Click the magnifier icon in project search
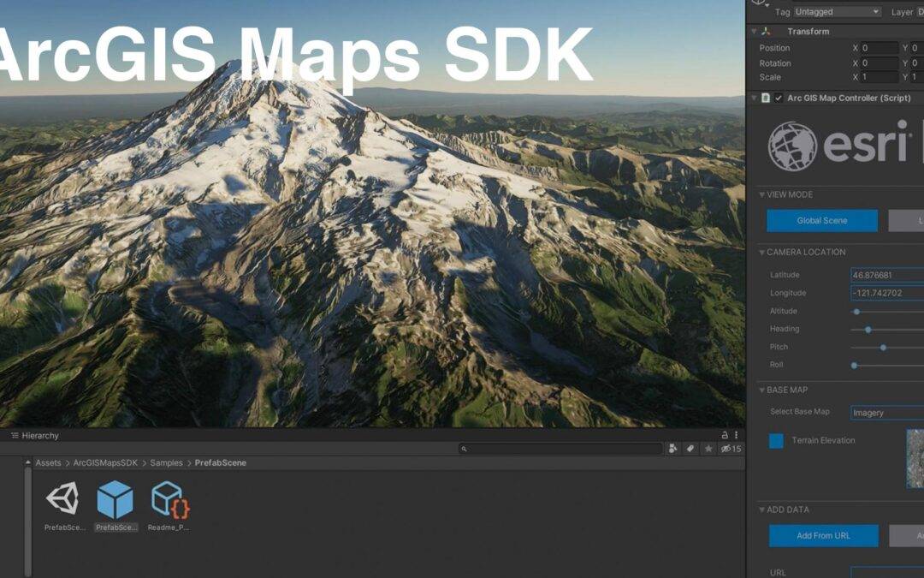This screenshot has width=924, height=578. coord(464,449)
